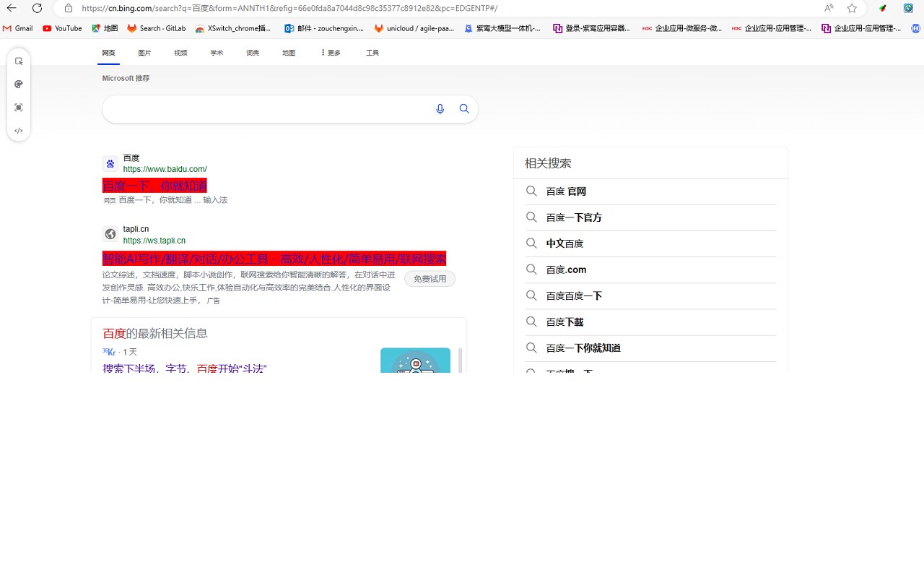Switch to the 地图 search tab
924x578 pixels.
289,53
